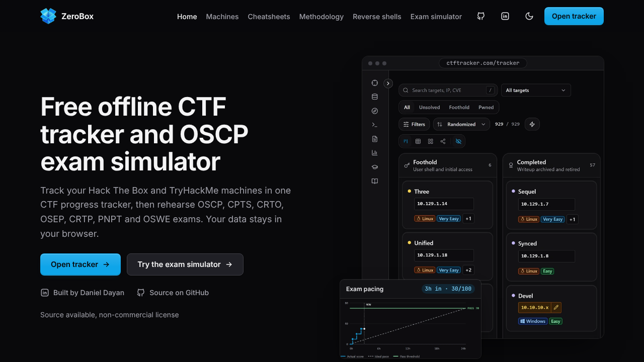Image resolution: width=644 pixels, height=362 pixels.
Task: Open the Randomized sort dropdown
Action: [461, 124]
